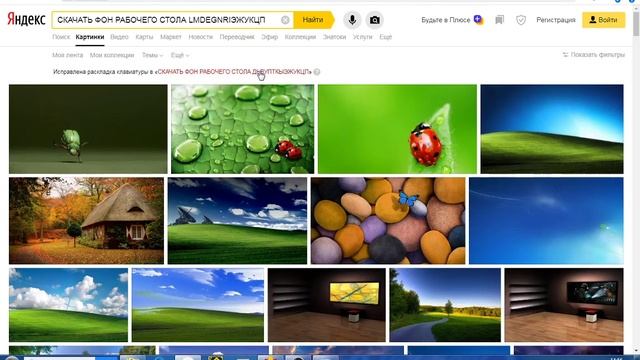Open the classic Bliss green hill wallpaper image

198,305
